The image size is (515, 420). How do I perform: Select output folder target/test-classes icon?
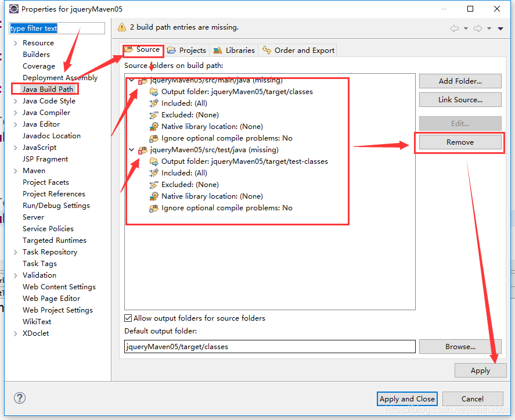coord(154,161)
